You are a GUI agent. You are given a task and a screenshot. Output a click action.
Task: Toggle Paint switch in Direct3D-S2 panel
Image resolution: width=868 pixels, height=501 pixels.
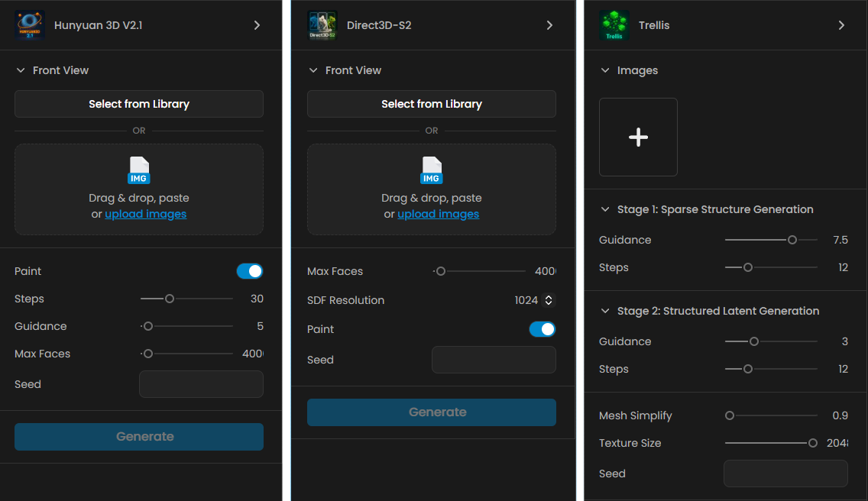542,329
